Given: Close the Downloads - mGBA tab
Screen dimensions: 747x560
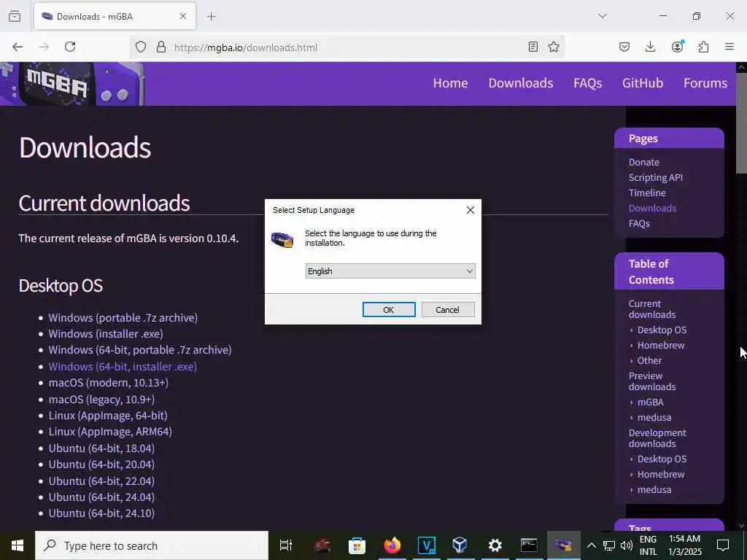Looking at the screenshot, I should point(183,16).
